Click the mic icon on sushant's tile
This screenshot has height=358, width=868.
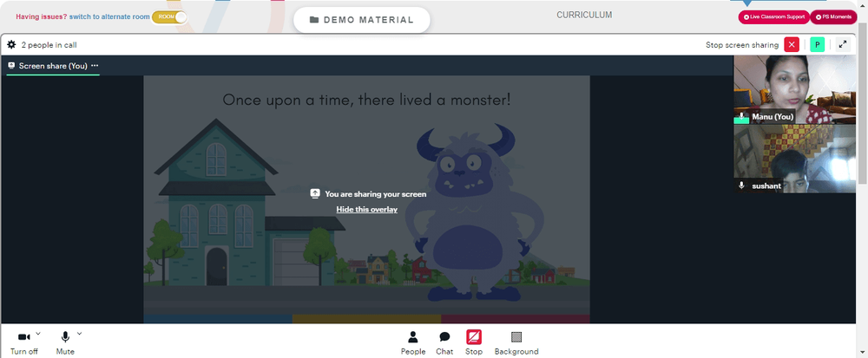(x=742, y=186)
